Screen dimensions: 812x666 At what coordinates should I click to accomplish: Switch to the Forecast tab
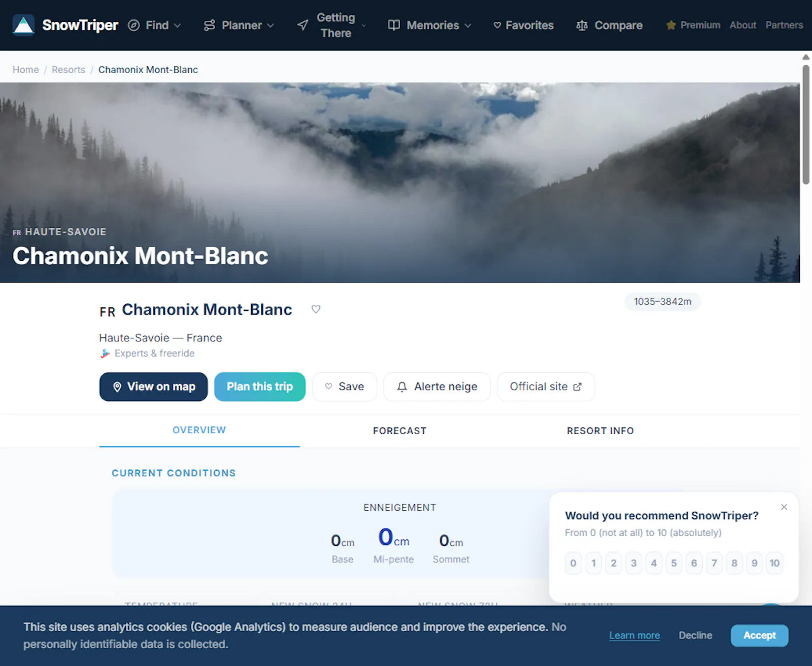click(x=400, y=431)
